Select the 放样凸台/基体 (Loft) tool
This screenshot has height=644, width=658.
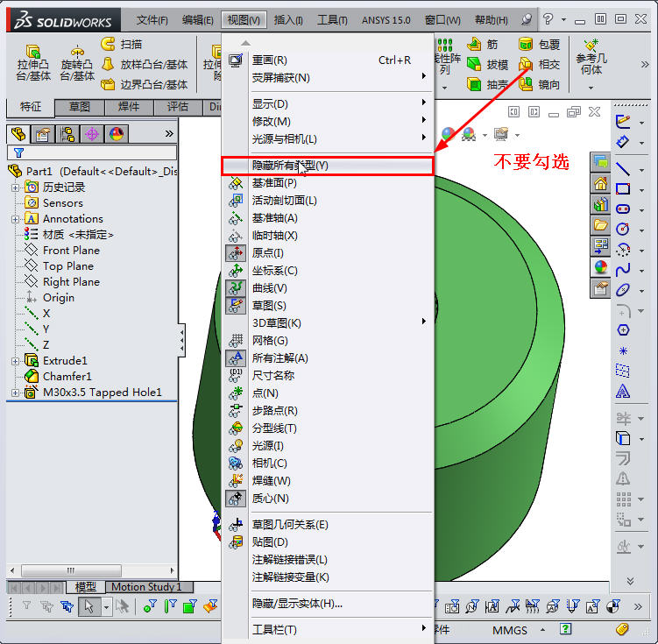(109, 64)
